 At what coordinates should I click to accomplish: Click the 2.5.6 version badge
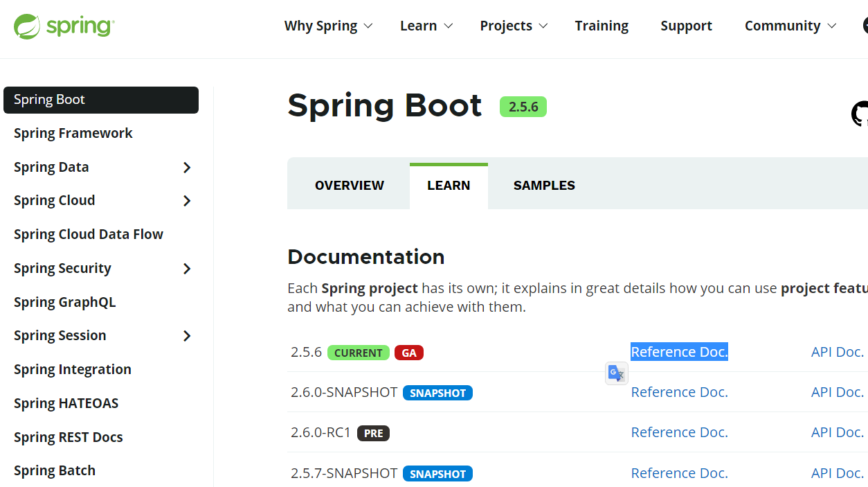point(523,107)
